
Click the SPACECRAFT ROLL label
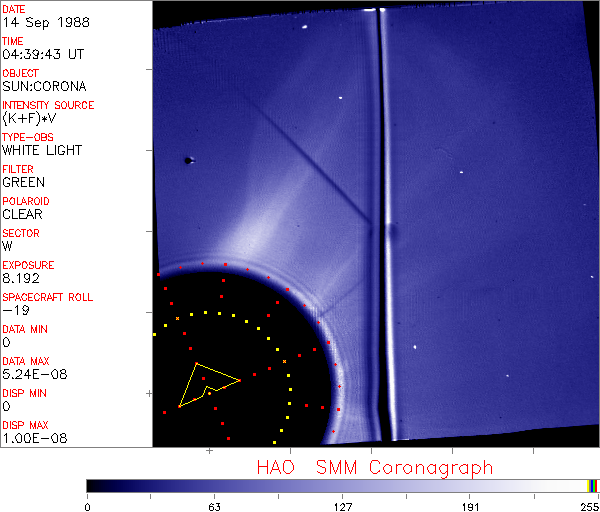(x=48, y=297)
